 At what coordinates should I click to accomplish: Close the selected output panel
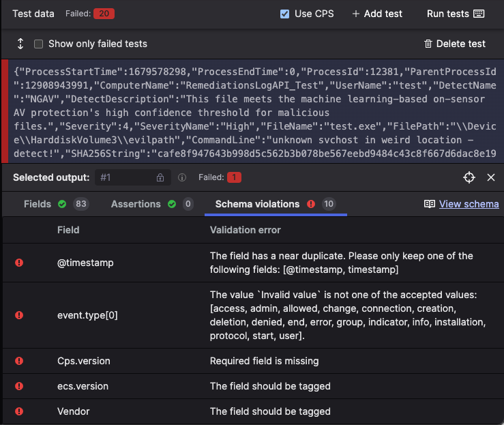pos(490,177)
